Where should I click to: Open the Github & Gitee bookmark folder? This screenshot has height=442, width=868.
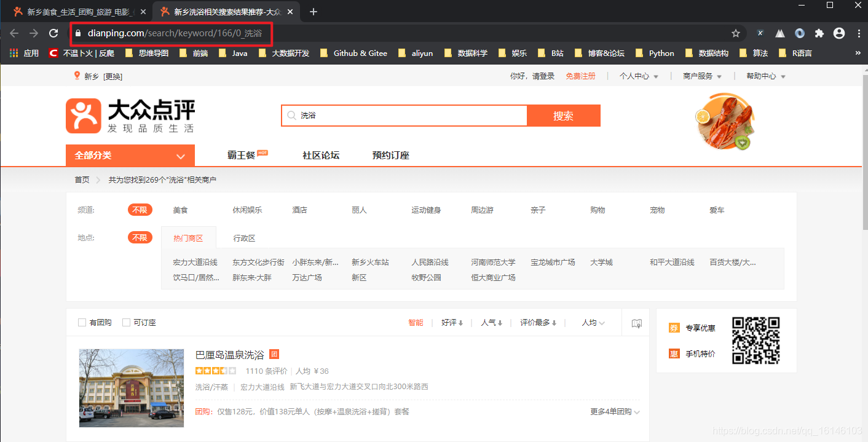(x=353, y=53)
